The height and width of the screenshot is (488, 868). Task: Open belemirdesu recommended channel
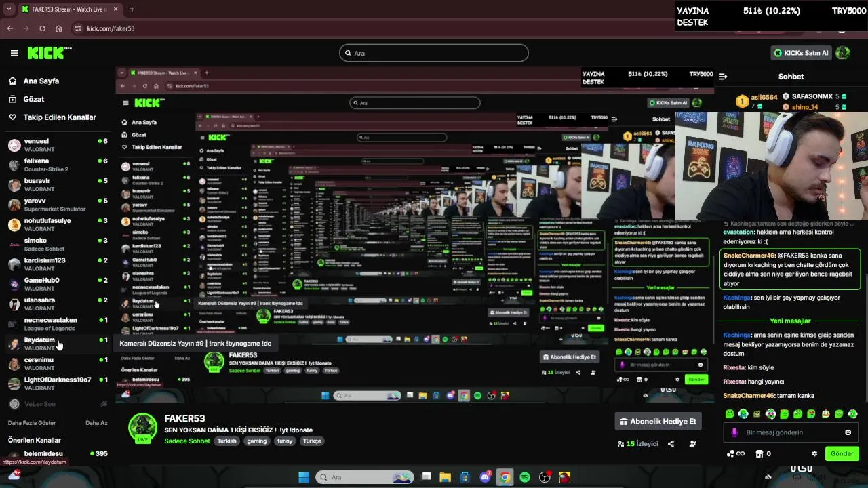[57, 454]
